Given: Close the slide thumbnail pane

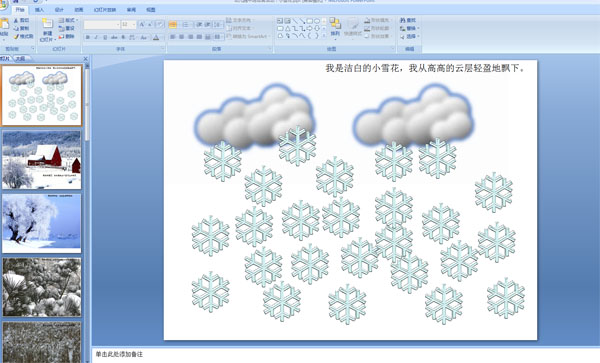Looking at the screenshot, I should click(86, 59).
